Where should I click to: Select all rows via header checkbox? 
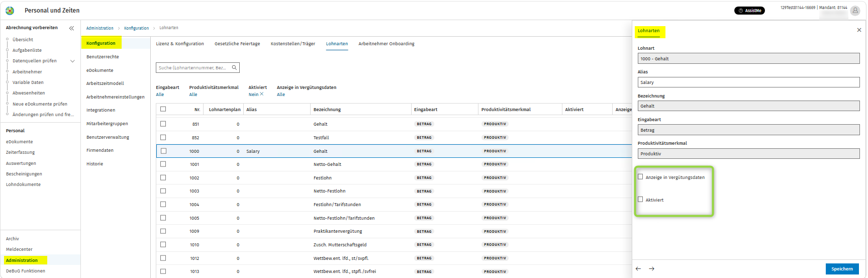pyautogui.click(x=163, y=109)
